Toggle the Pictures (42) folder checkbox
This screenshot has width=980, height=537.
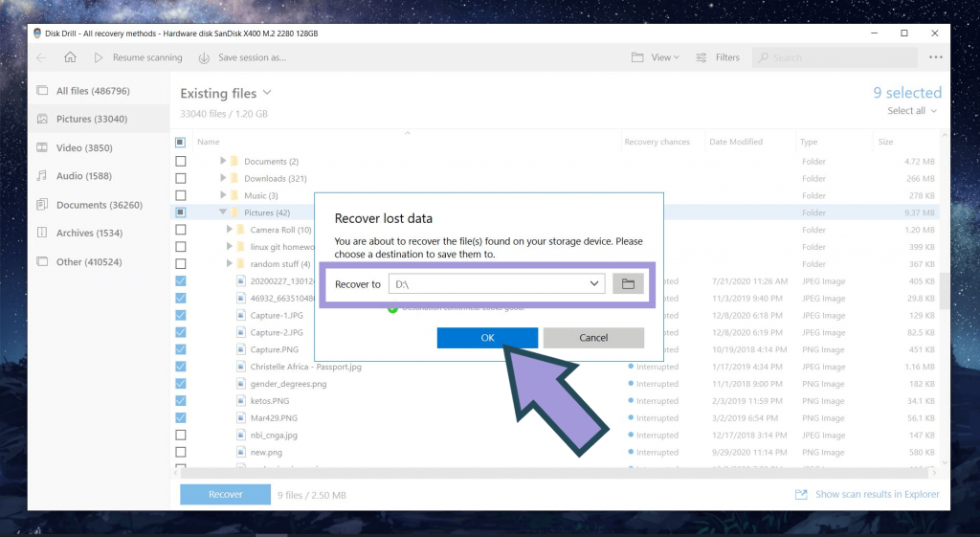tap(181, 213)
